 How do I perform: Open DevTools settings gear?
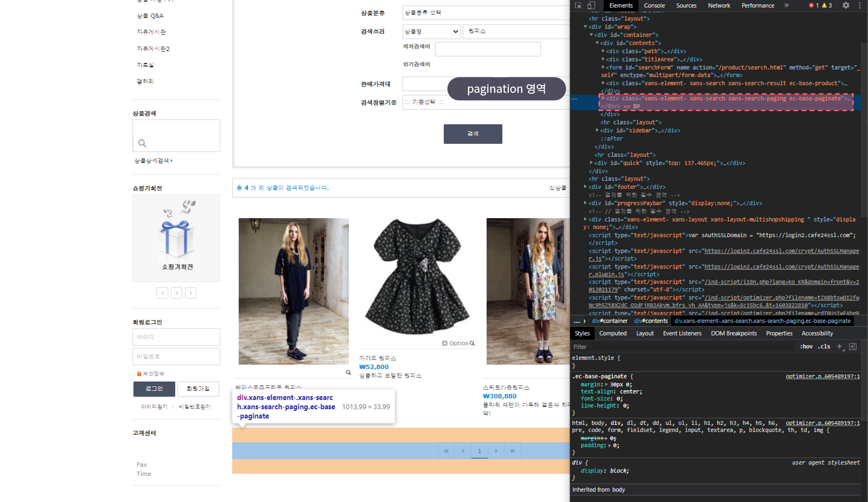pyautogui.click(x=846, y=5)
